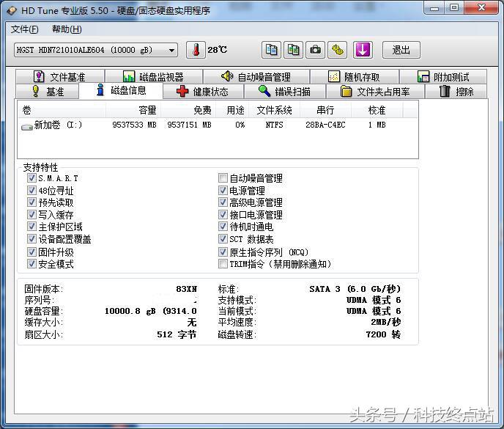Click the 文件系统 column header
Viewport: 504px width, 429px height.
pyautogui.click(x=274, y=111)
